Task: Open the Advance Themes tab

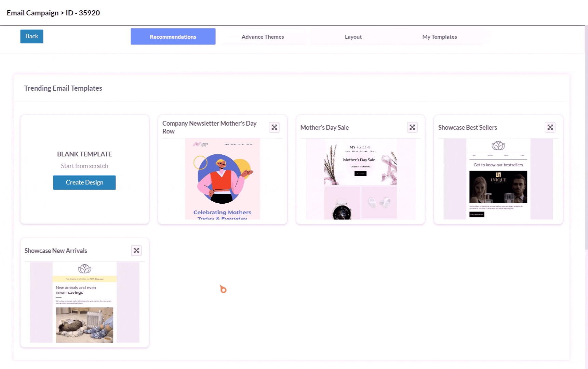Action: pyautogui.click(x=263, y=37)
